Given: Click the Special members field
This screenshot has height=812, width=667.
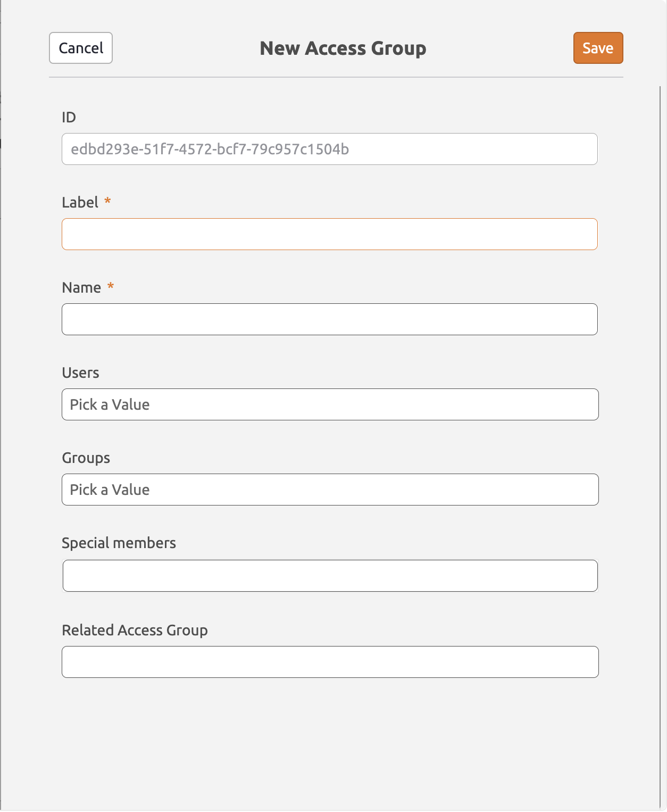Looking at the screenshot, I should point(330,575).
